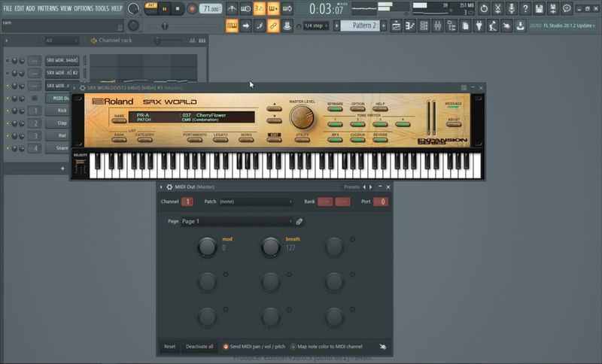Click the step edit arrow icon
The image size is (602, 364).
pos(246,26)
